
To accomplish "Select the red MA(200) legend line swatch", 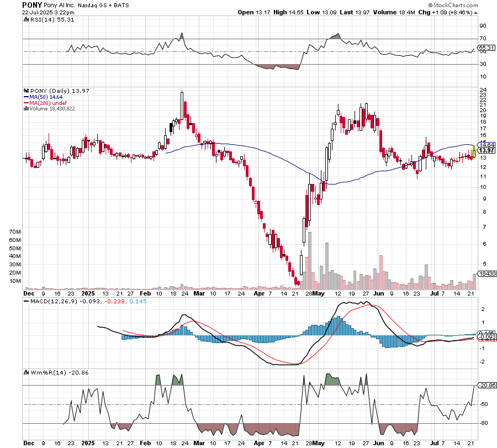I will pyautogui.click(x=27, y=103).
